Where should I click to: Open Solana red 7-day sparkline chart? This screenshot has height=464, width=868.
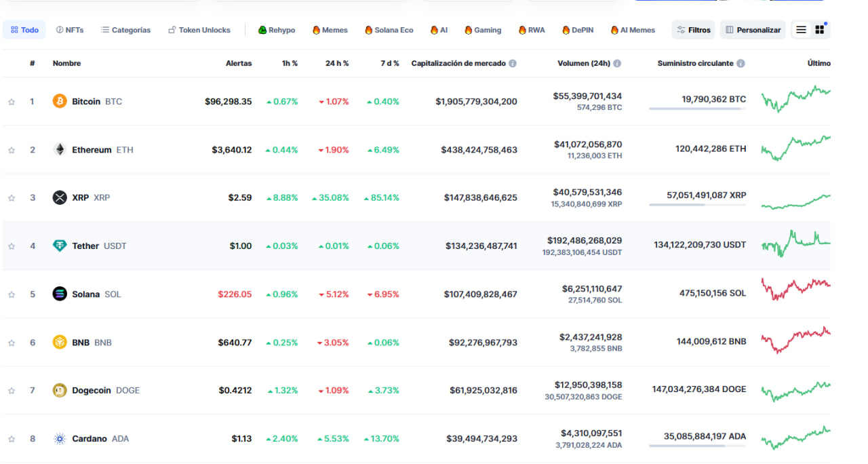pyautogui.click(x=795, y=290)
